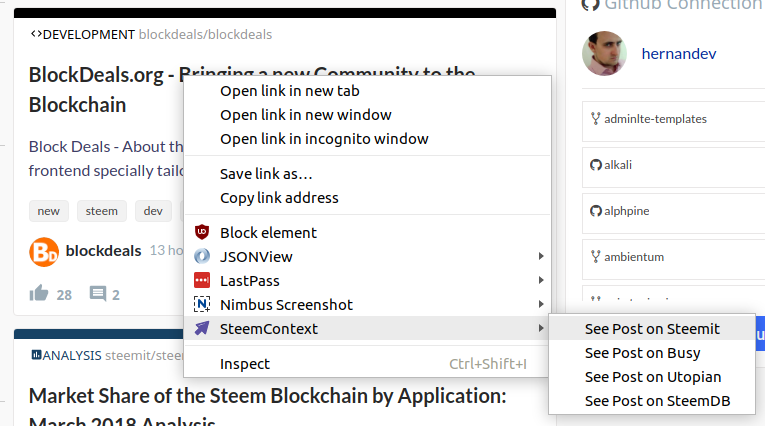Screen dimensions: 765x426
Task: Choose Open link in incognito window
Action: click(x=324, y=139)
